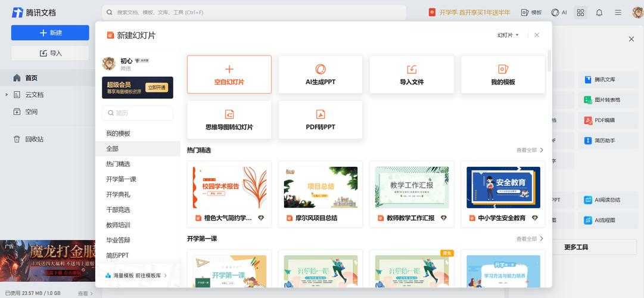This screenshot has height=298, width=644.
Task: Focus the top search box 搜索文档
Action: point(254,13)
